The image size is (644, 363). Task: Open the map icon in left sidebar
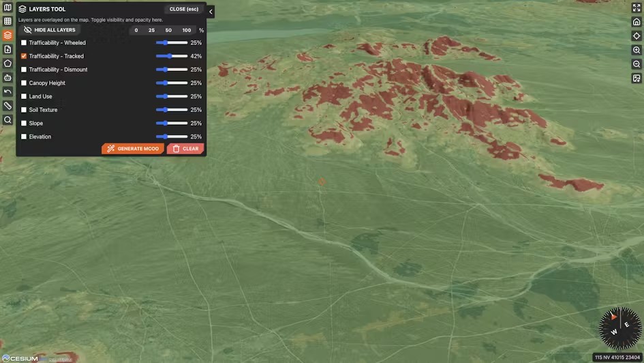[x=7, y=8]
